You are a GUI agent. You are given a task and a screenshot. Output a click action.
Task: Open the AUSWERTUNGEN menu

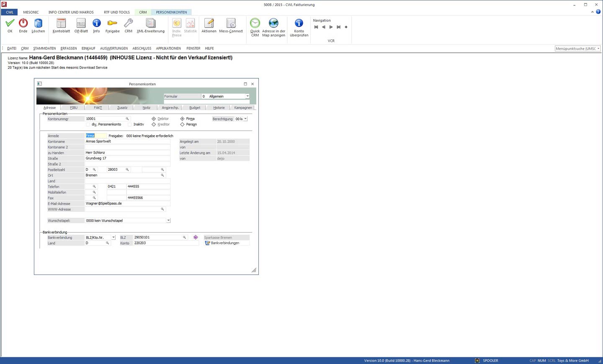pyautogui.click(x=114, y=49)
